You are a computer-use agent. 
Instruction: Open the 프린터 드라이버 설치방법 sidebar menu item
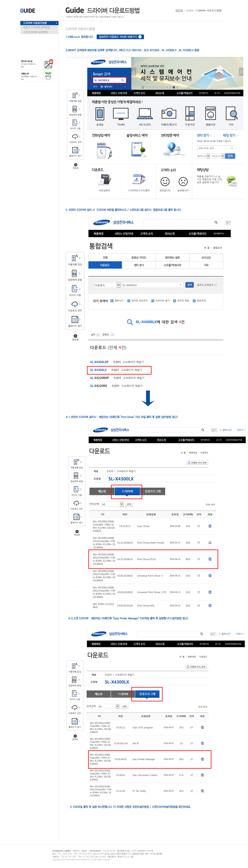click(39, 27)
